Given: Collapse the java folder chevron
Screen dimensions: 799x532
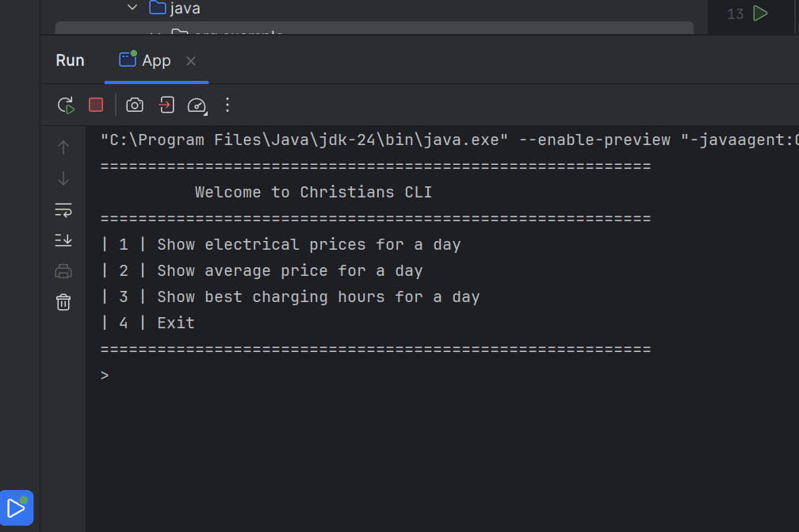Looking at the screenshot, I should (x=132, y=9).
